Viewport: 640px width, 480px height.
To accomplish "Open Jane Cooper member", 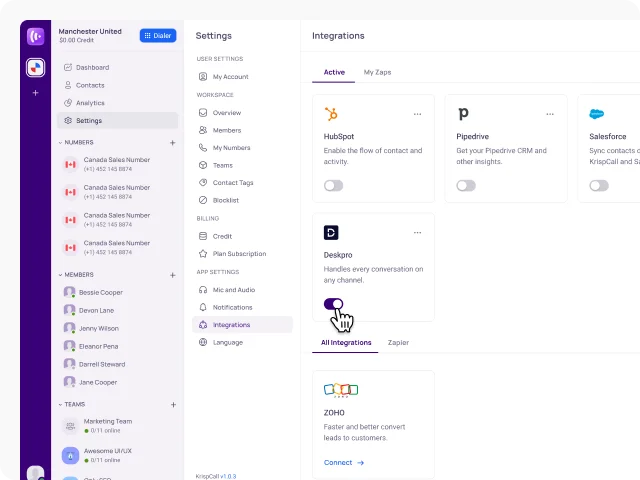I will point(91,382).
